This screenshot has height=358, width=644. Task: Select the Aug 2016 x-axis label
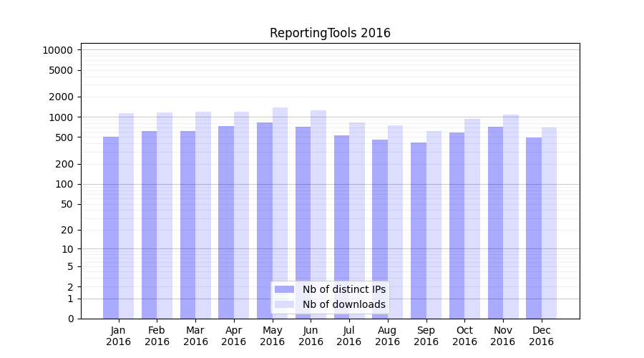pyautogui.click(x=387, y=336)
